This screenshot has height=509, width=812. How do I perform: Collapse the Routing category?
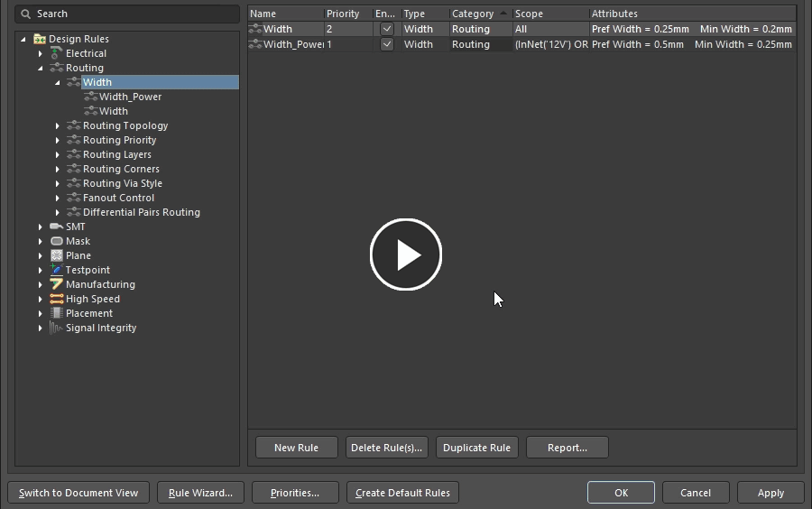coord(41,68)
